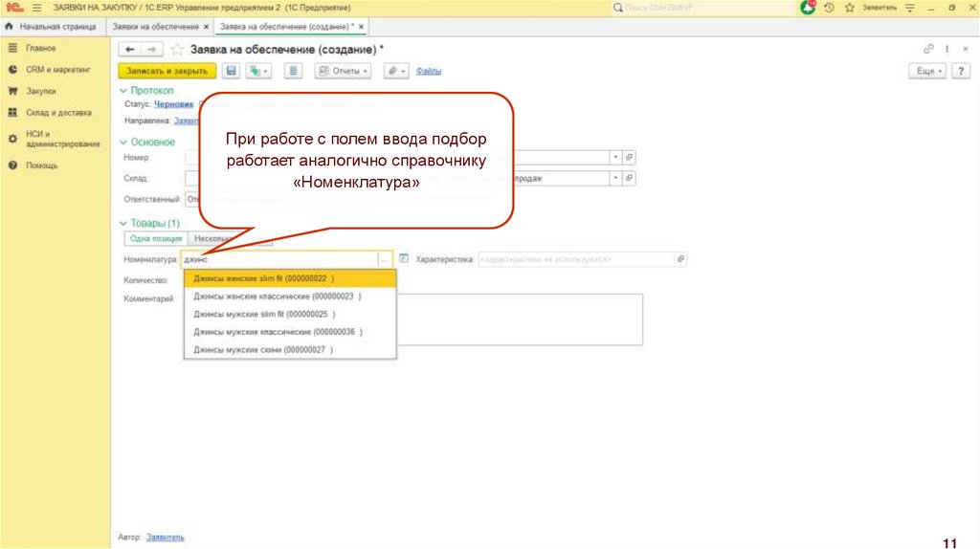Click the notifications bell icon

809,8
